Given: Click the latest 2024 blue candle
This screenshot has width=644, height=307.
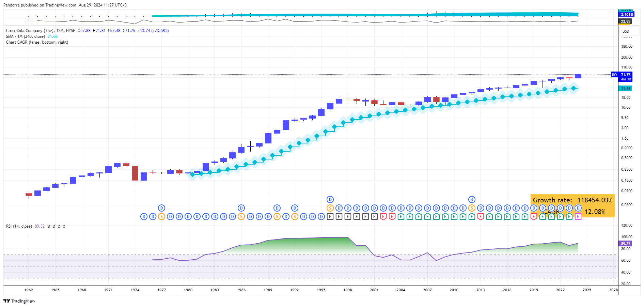Looking at the screenshot, I should click(578, 76).
